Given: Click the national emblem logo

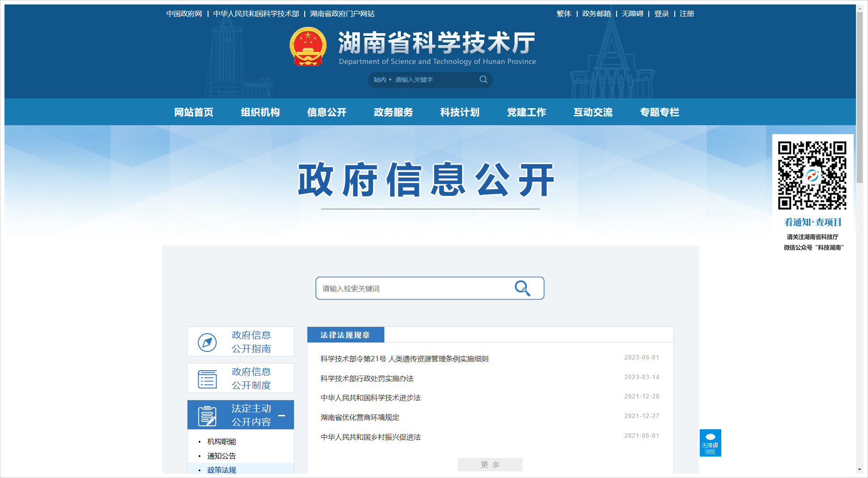Looking at the screenshot, I should click(x=308, y=47).
